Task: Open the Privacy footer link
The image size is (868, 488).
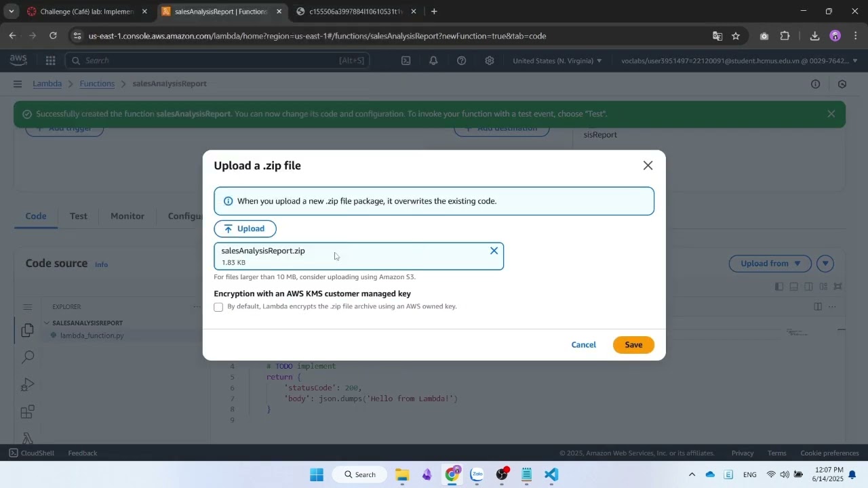Action: (x=743, y=453)
